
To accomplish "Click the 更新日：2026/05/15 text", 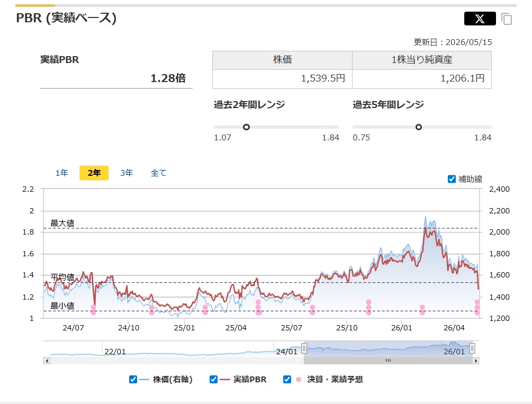I will 453,42.
